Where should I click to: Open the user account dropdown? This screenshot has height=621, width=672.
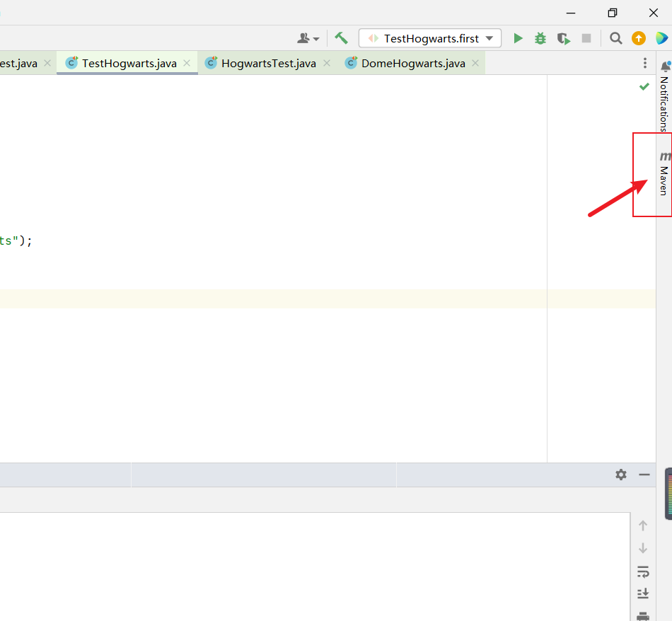pos(308,38)
